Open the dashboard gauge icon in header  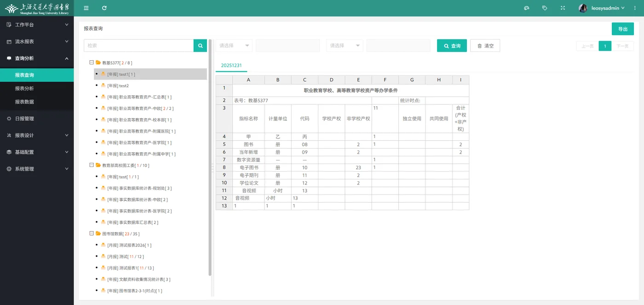coord(527,8)
